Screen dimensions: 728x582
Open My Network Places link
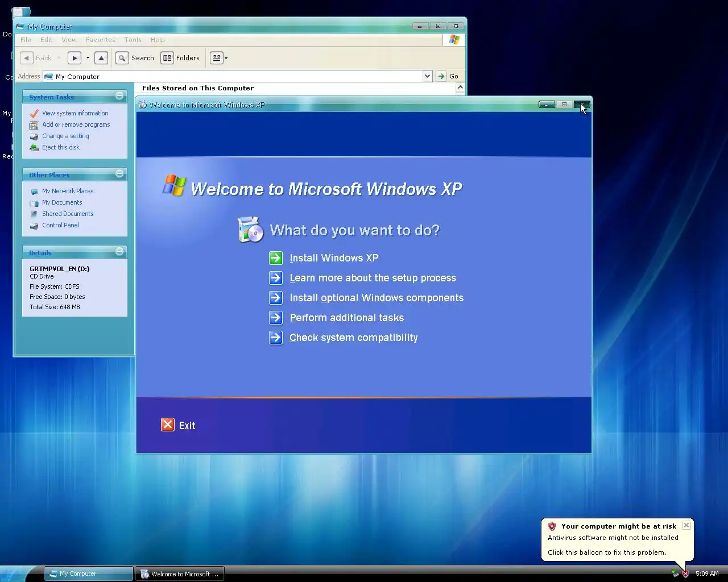click(x=68, y=192)
